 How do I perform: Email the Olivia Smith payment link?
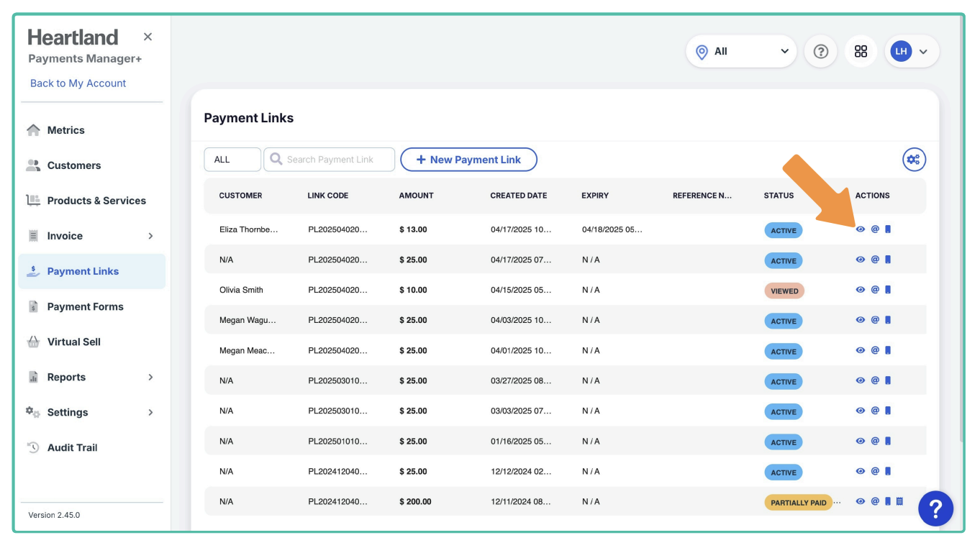(x=875, y=290)
